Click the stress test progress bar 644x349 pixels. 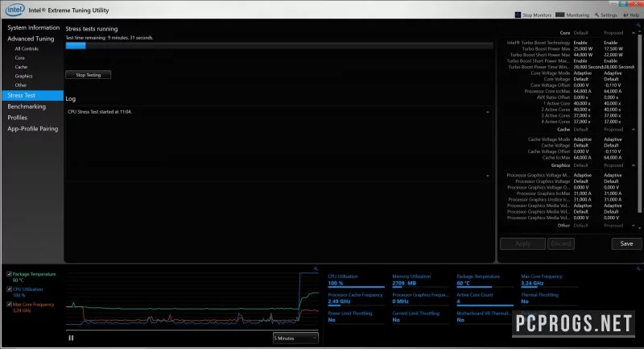(x=279, y=46)
